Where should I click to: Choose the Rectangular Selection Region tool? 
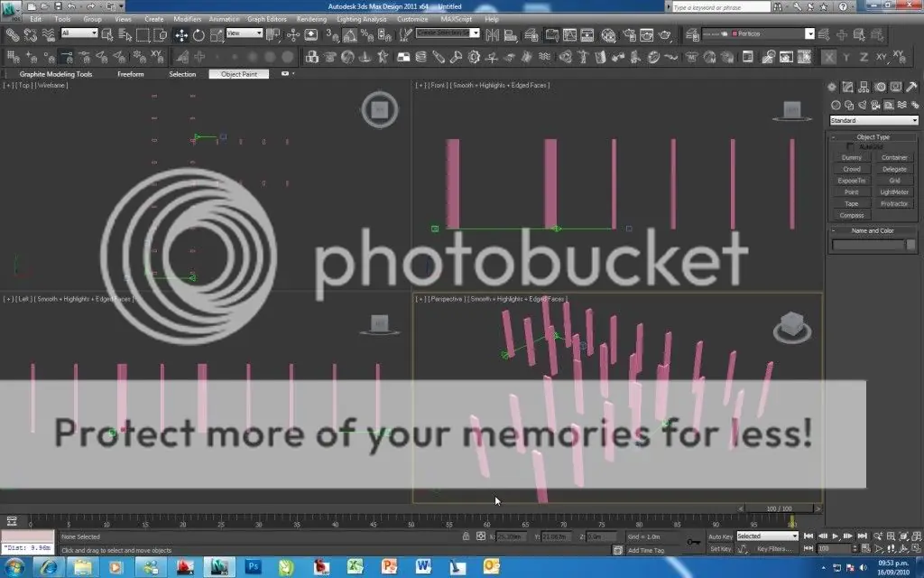click(x=143, y=35)
